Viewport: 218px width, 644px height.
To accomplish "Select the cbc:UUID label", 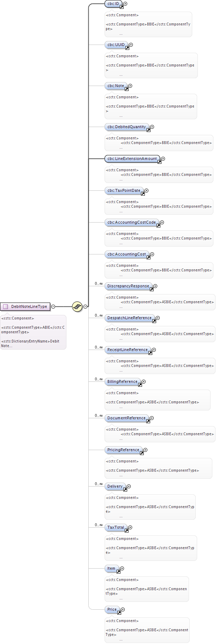I will point(116,45).
